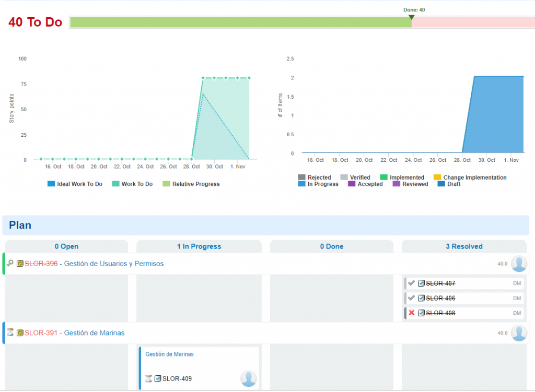Click the gray checkmark icon on SLOR-407
The width and height of the screenshot is (535, 392).
click(x=411, y=283)
